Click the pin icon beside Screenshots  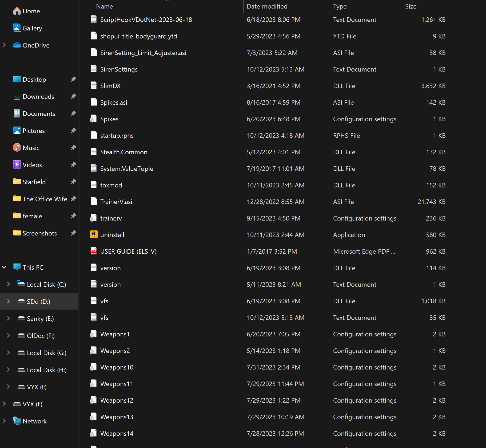pos(73,233)
